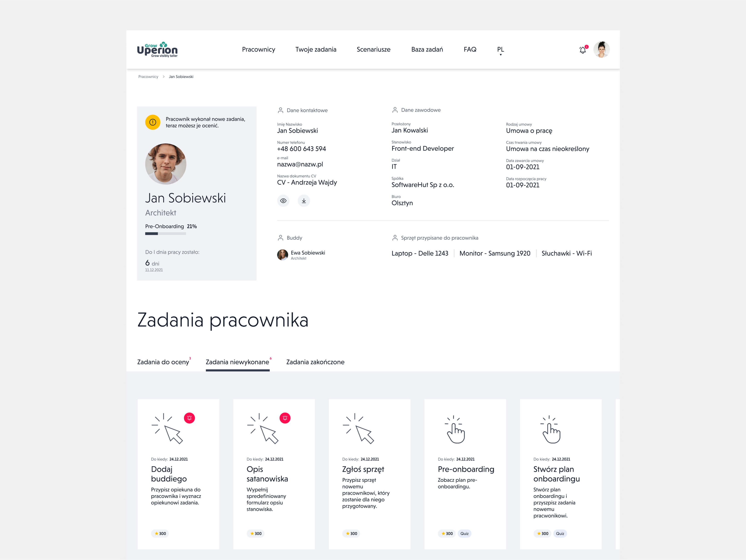Screen dimensions: 746x560
Task: Click the breadcrumb chevron separator
Action: coord(164,77)
